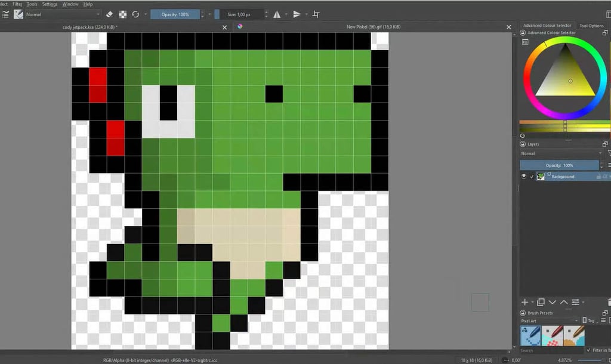This screenshot has height=364, width=611.
Task: Toggle lock icon on the Background layer
Action: [x=598, y=177]
